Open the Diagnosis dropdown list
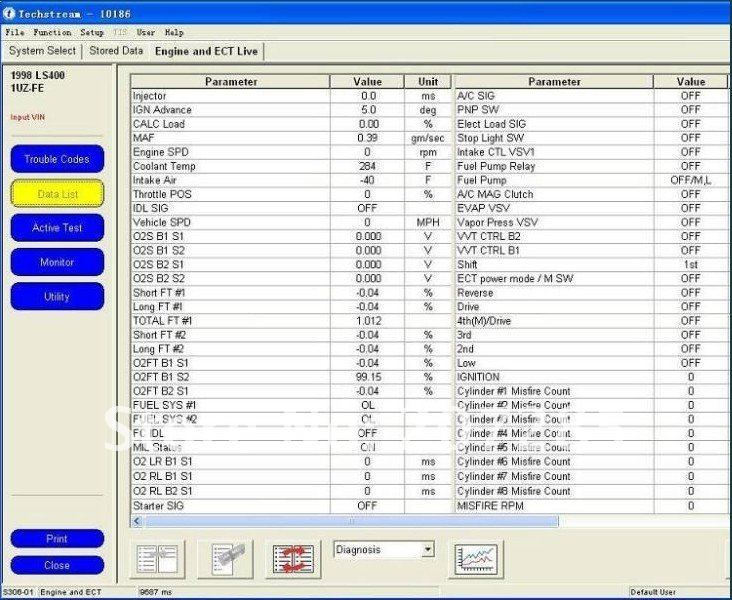The image size is (732, 600). coord(428,550)
